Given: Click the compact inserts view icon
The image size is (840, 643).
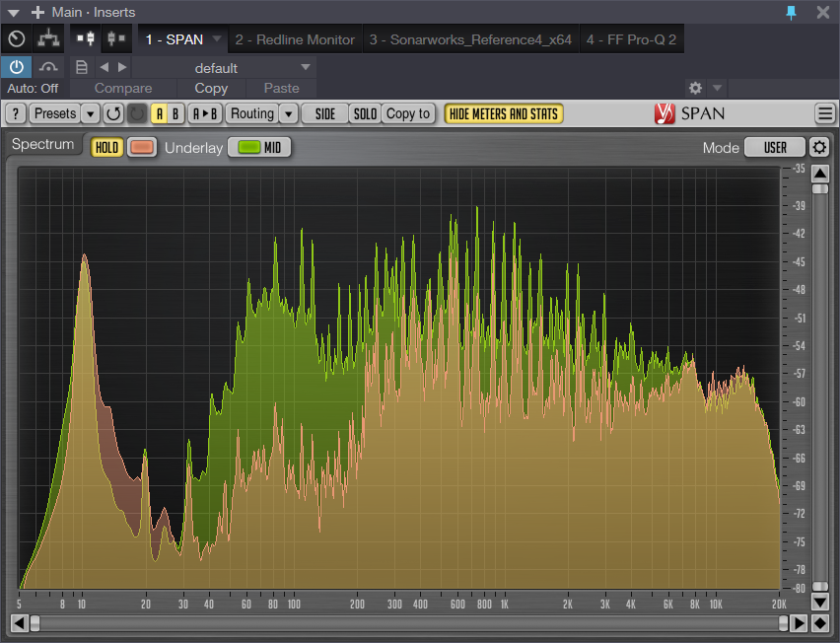Looking at the screenshot, I should 116,38.
